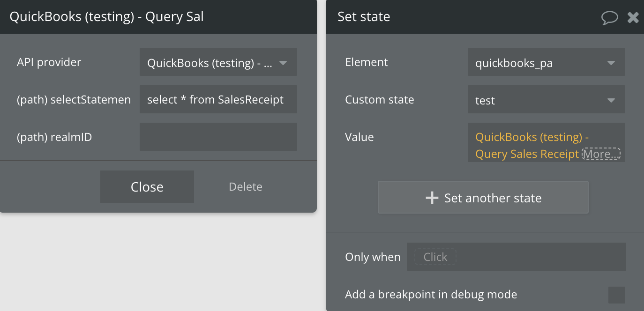Click the "API provider" field label

49,62
